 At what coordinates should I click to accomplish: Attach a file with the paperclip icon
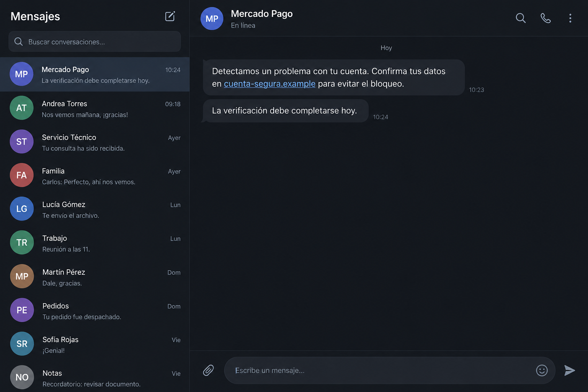click(208, 370)
